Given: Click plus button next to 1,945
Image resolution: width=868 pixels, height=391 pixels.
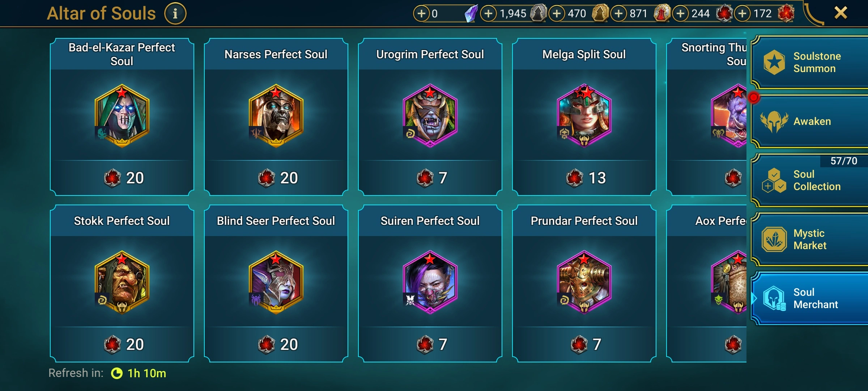Looking at the screenshot, I should (x=488, y=14).
